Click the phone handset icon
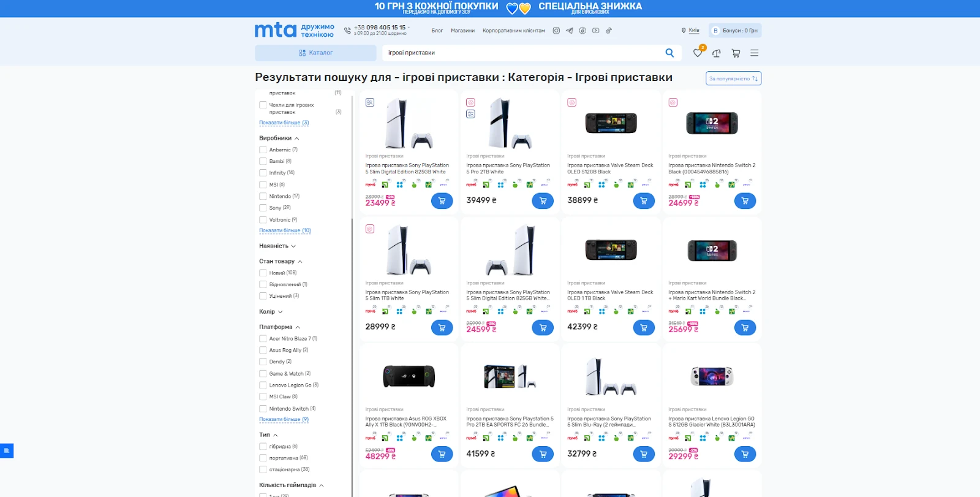Image resolution: width=980 pixels, height=497 pixels. pyautogui.click(x=347, y=30)
